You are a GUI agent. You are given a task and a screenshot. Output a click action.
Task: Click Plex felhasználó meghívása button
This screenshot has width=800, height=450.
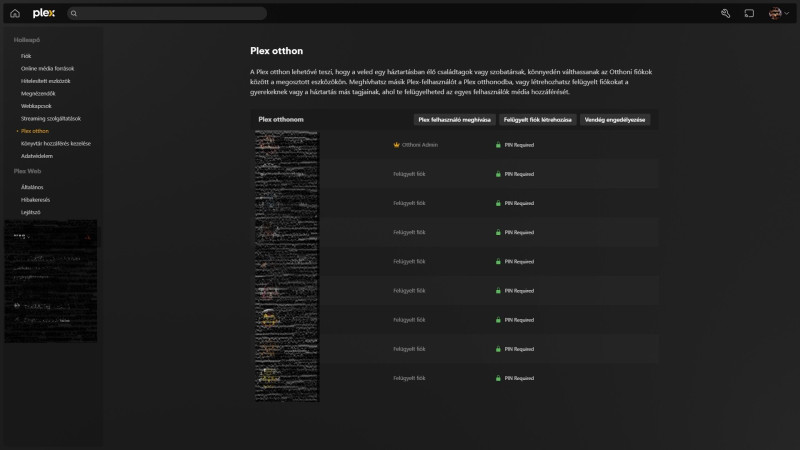(x=454, y=120)
